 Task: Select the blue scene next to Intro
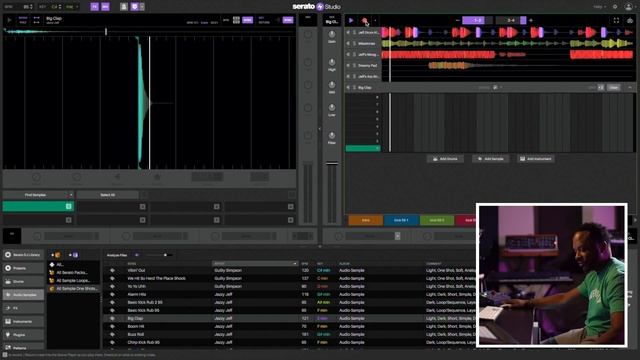[401, 220]
